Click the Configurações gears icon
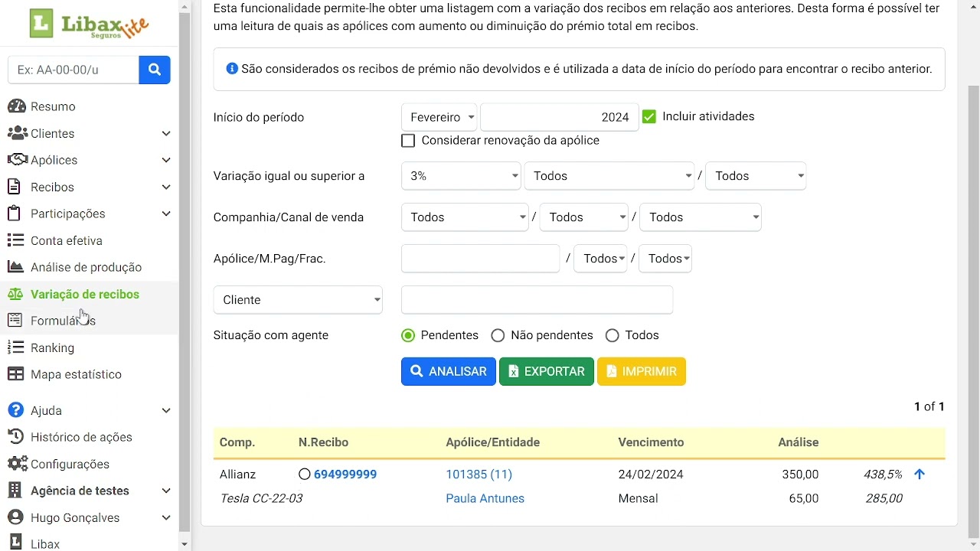The image size is (980, 551). (17, 464)
